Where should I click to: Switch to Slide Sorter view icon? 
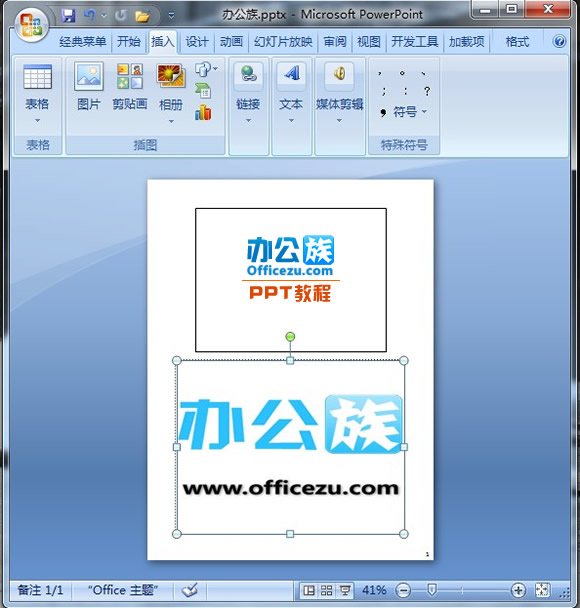(x=326, y=590)
